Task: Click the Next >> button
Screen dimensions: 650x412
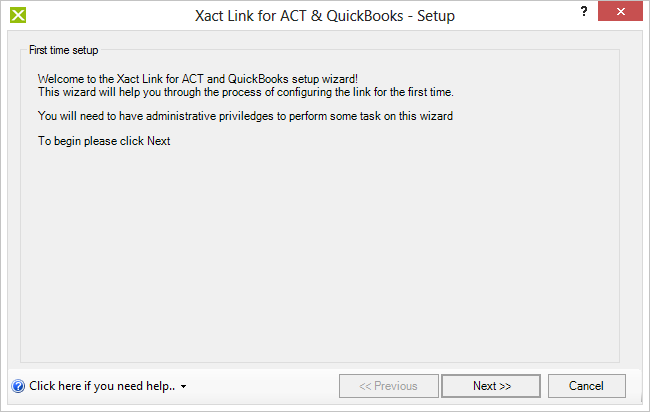Action: click(491, 386)
